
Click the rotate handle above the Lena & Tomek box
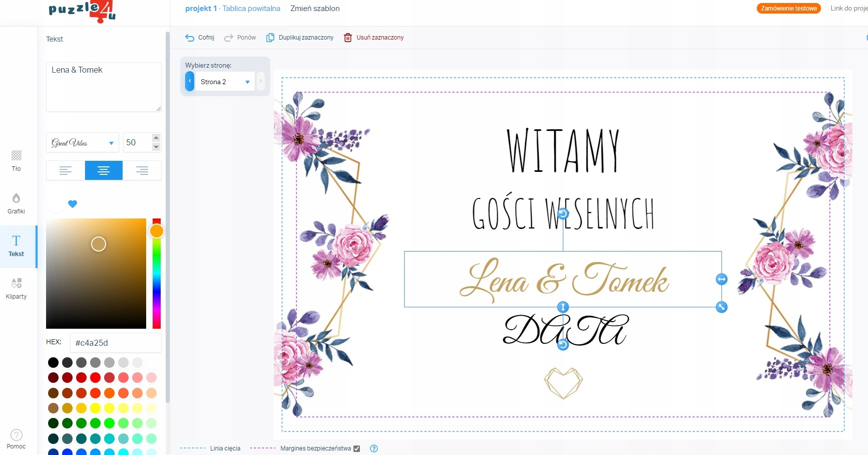coord(563,214)
